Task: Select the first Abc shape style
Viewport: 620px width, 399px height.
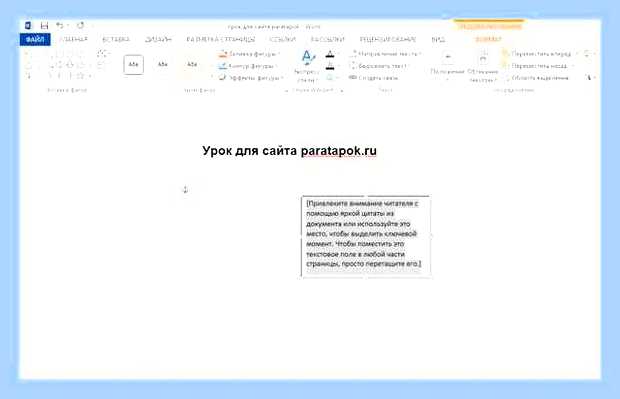Action: pyautogui.click(x=134, y=64)
